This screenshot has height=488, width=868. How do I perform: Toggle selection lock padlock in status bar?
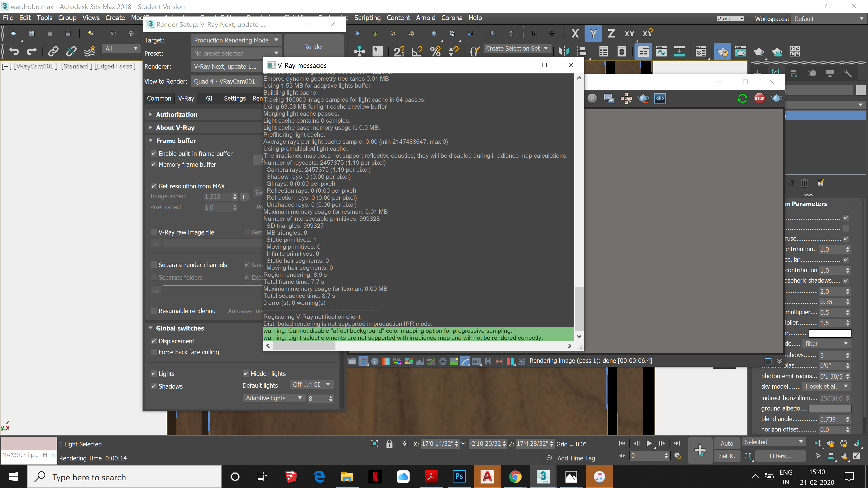click(x=389, y=443)
